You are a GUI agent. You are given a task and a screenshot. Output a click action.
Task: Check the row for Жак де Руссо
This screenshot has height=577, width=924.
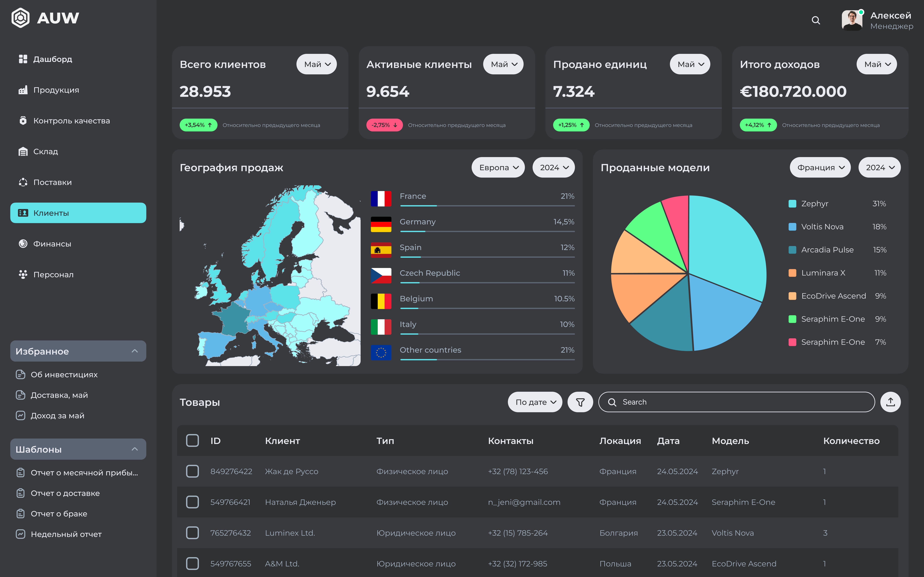click(193, 471)
